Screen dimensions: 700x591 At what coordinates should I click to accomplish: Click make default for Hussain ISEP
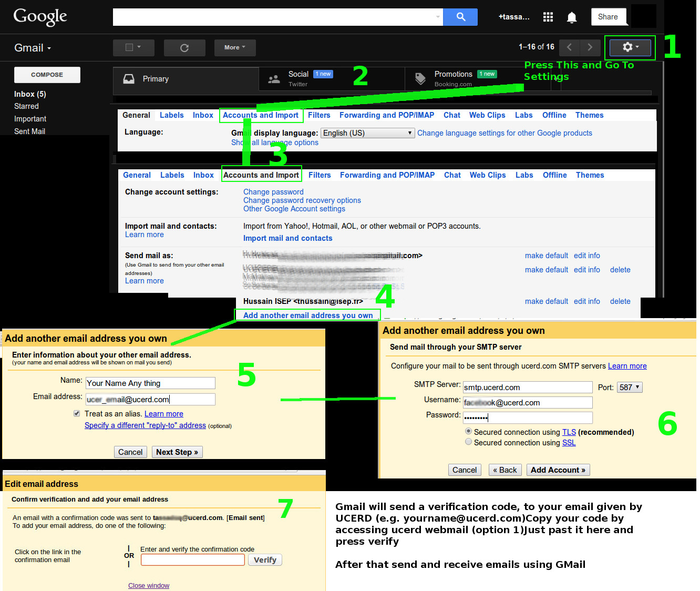point(547,301)
